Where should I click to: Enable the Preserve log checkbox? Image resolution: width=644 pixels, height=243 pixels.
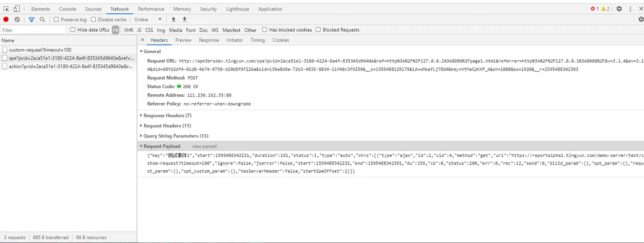tap(56, 20)
